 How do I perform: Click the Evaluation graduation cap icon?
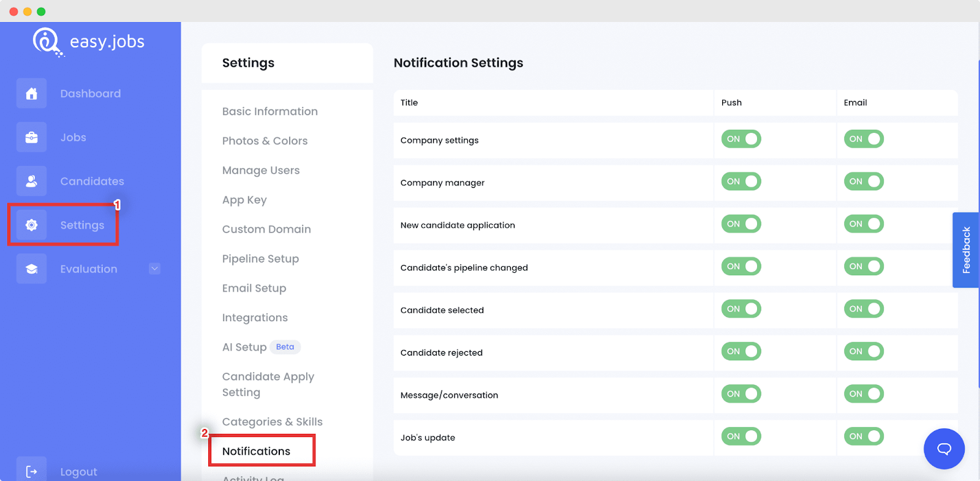click(x=31, y=269)
